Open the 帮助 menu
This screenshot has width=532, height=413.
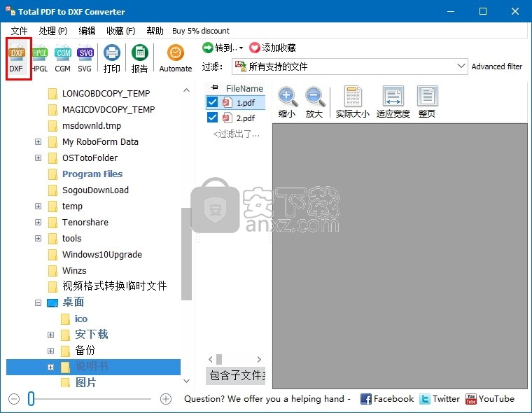pyautogui.click(x=155, y=31)
